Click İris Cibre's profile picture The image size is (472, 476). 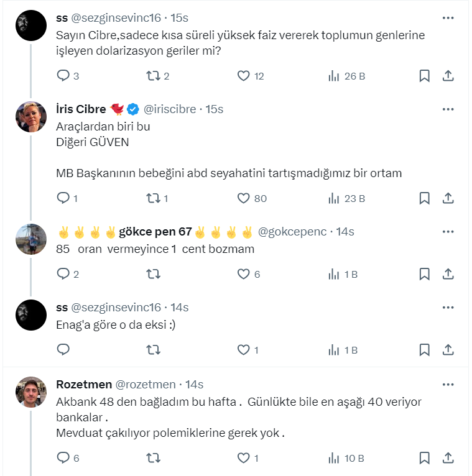[x=31, y=117]
